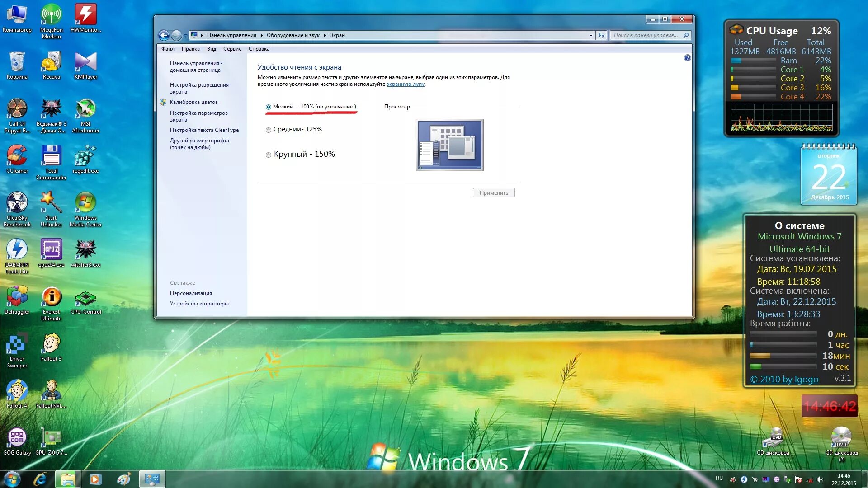Open Defraggler desktop icon
The image size is (868, 488).
(x=17, y=300)
